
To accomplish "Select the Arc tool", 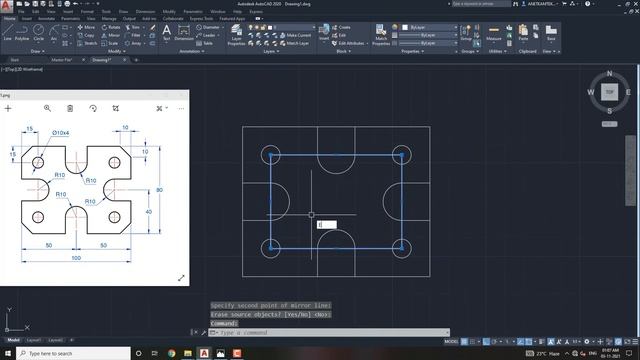I will point(53,32).
